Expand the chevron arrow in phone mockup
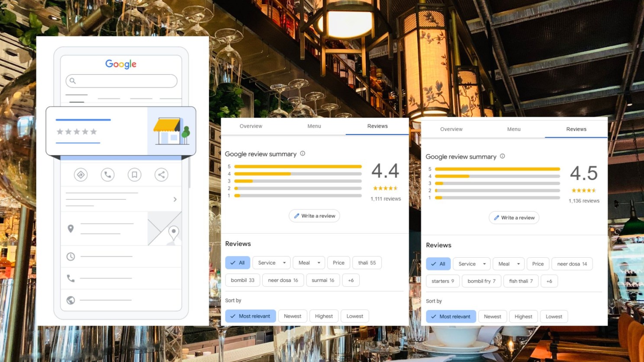644x362 pixels. pyautogui.click(x=175, y=199)
